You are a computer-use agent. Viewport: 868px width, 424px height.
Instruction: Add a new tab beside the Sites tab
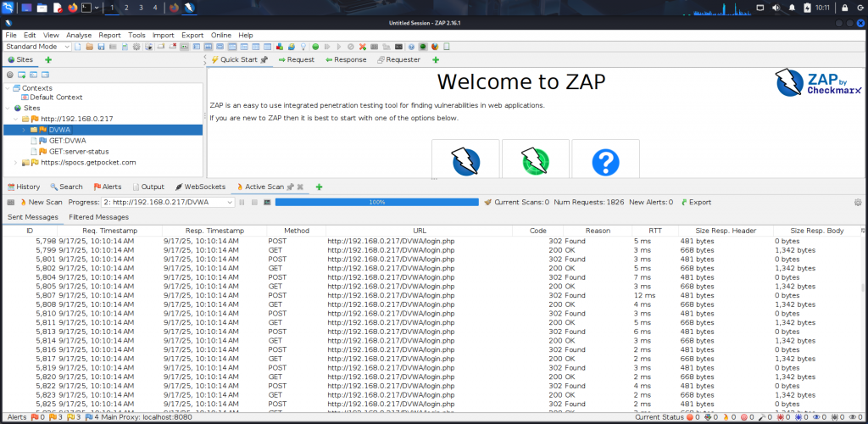[48, 59]
